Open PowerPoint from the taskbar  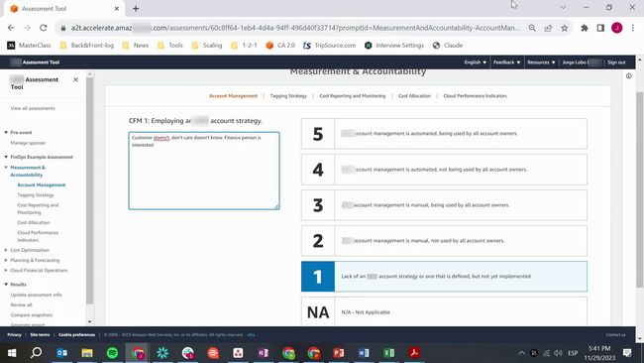point(339,353)
